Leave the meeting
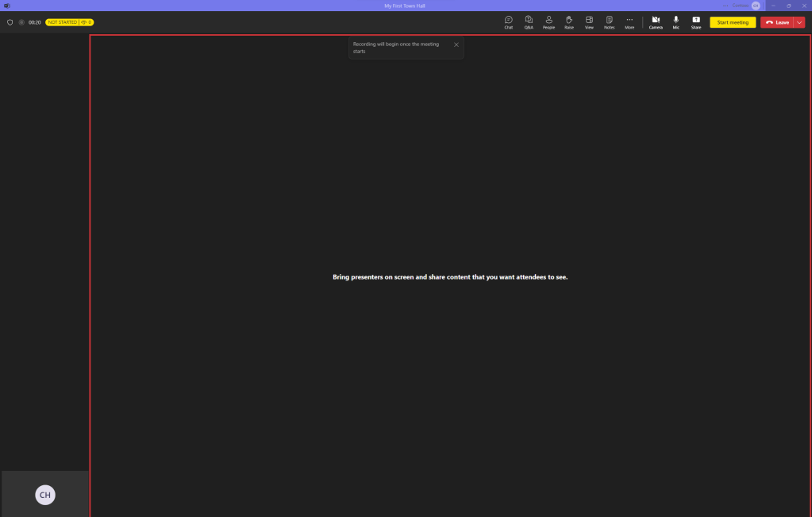 (777, 22)
